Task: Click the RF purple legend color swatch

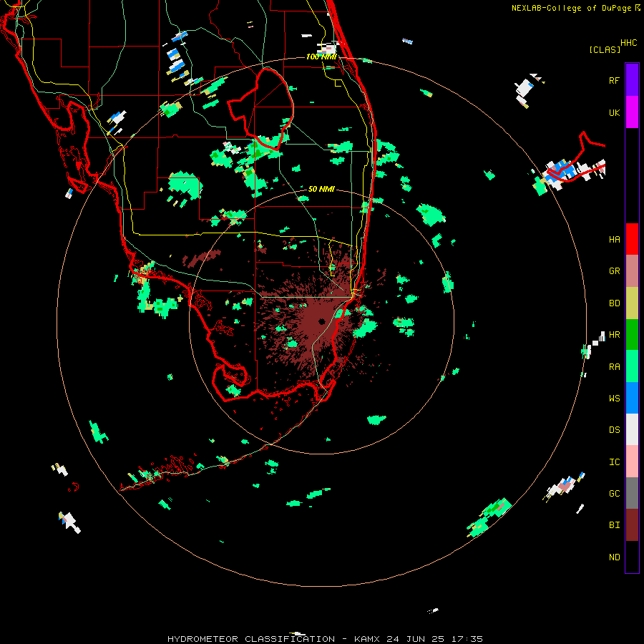Action: pos(632,80)
